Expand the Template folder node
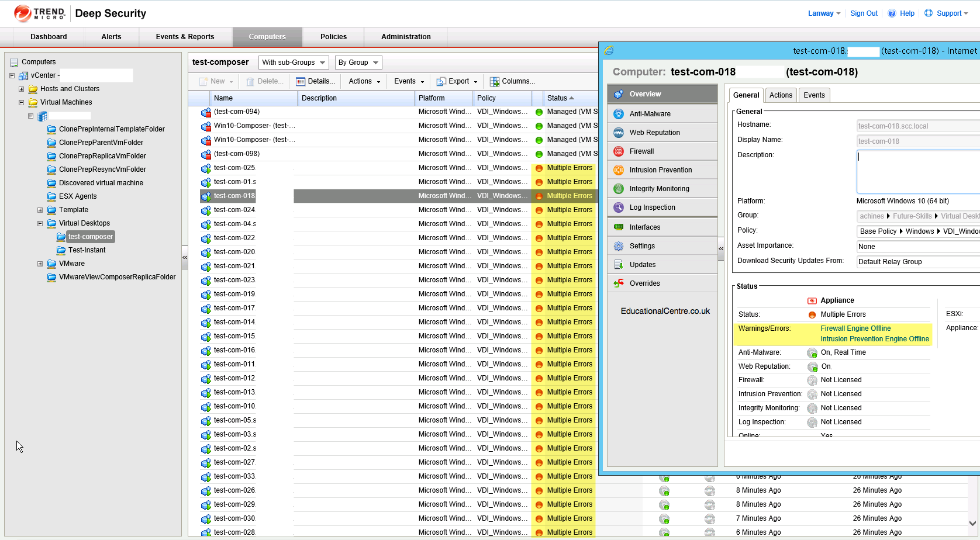 pyautogui.click(x=40, y=210)
